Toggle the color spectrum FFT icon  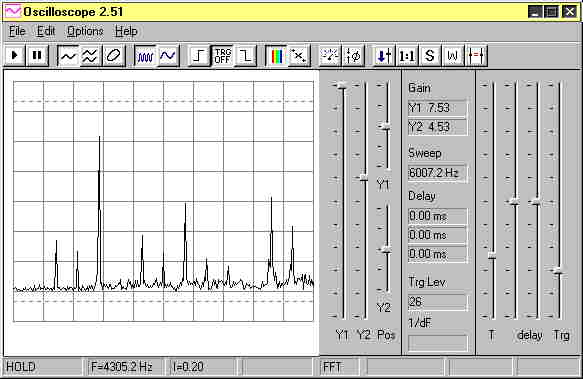point(277,56)
